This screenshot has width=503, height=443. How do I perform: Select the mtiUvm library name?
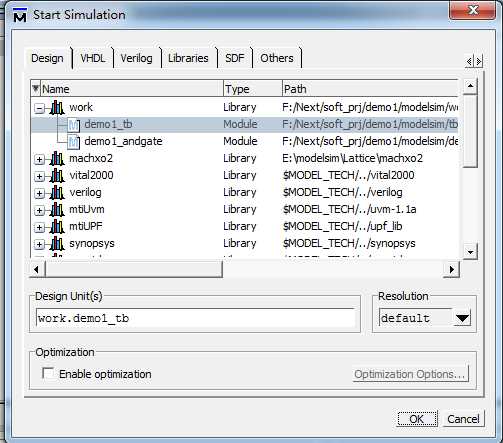point(87,209)
